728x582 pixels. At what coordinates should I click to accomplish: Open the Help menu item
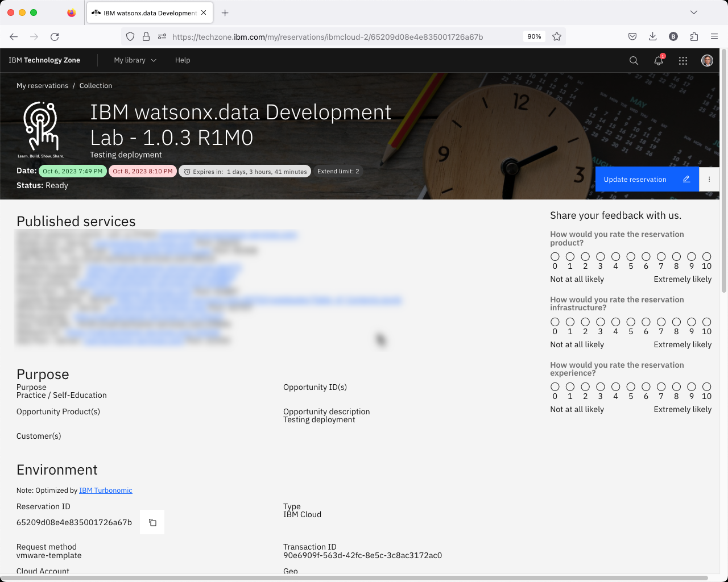tap(183, 60)
